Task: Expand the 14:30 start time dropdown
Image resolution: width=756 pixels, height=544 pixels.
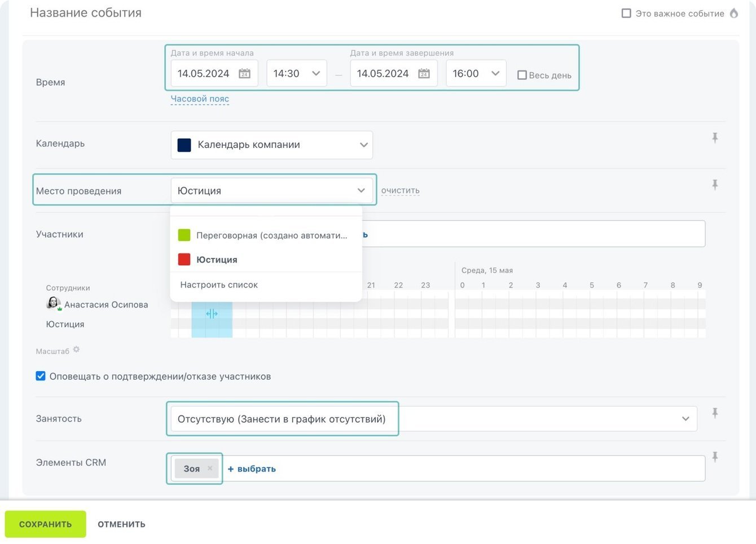Action: click(x=297, y=73)
